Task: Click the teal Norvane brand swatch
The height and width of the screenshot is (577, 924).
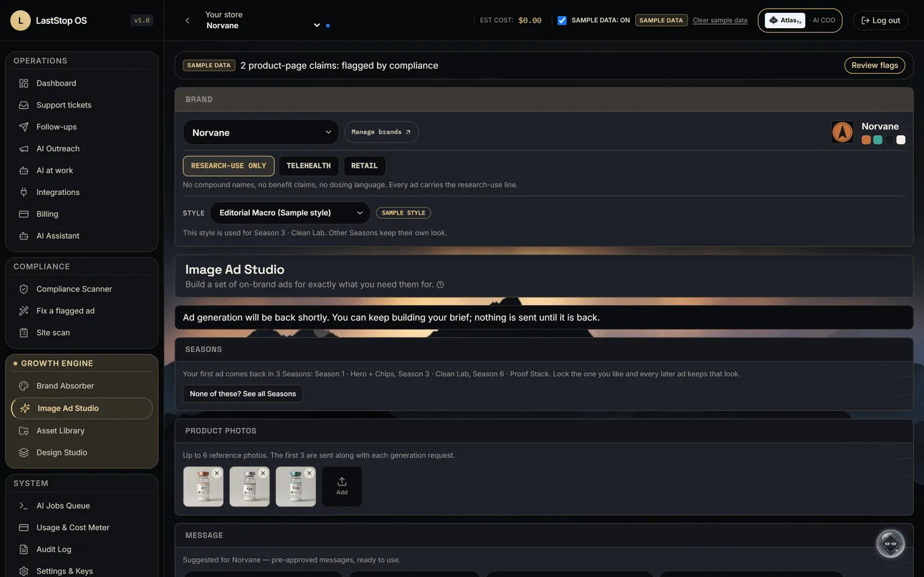Action: click(x=878, y=140)
